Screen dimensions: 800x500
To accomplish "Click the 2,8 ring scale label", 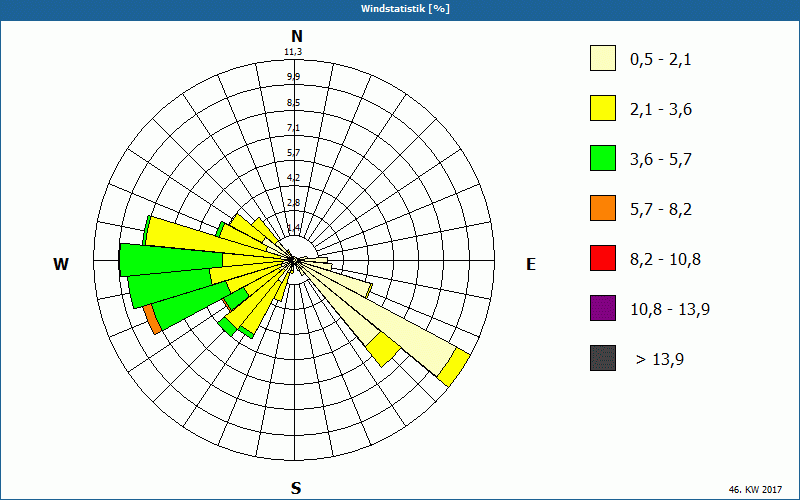I will pos(293,203).
